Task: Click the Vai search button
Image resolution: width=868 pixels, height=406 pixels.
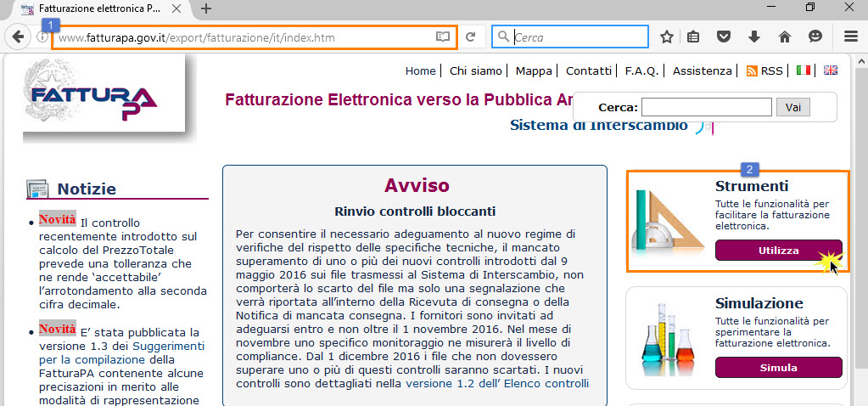Action: point(792,108)
